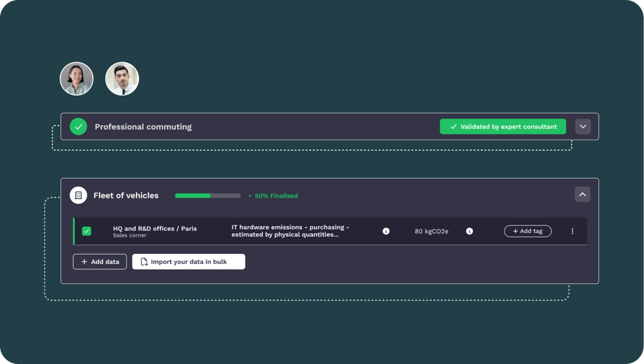
Task: Uncheck the HQ and R&D offices row checkbox
Action: coord(87,231)
